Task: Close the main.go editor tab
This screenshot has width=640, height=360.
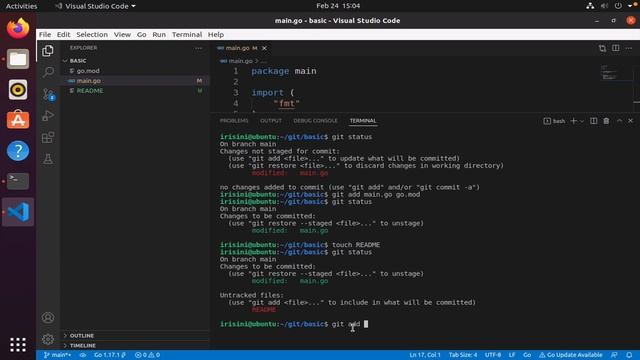Action: (264, 48)
